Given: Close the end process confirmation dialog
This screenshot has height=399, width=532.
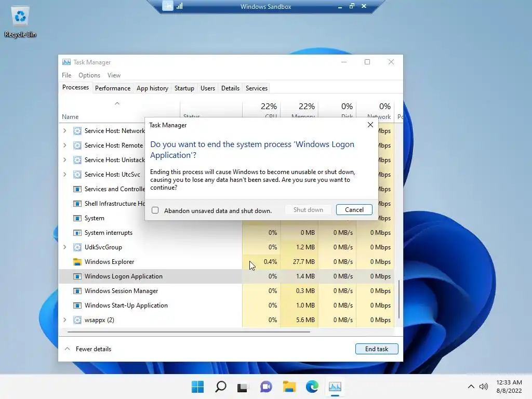Looking at the screenshot, I should (x=370, y=125).
